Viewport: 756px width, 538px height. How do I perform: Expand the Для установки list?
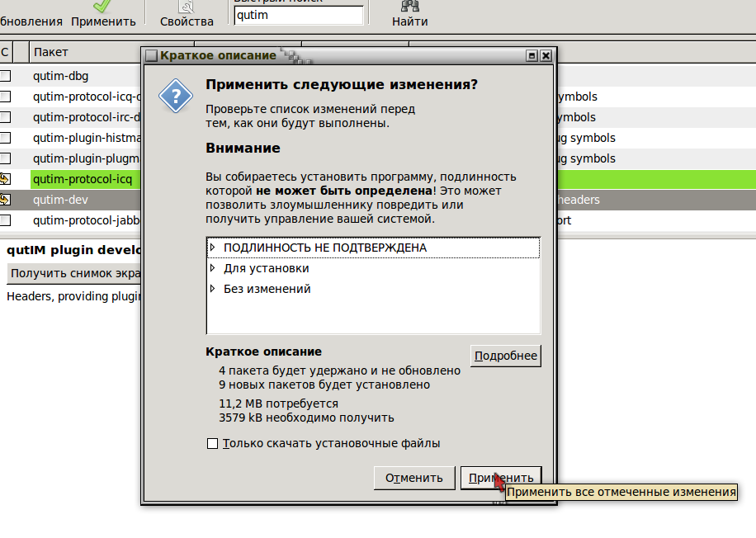[x=212, y=268]
